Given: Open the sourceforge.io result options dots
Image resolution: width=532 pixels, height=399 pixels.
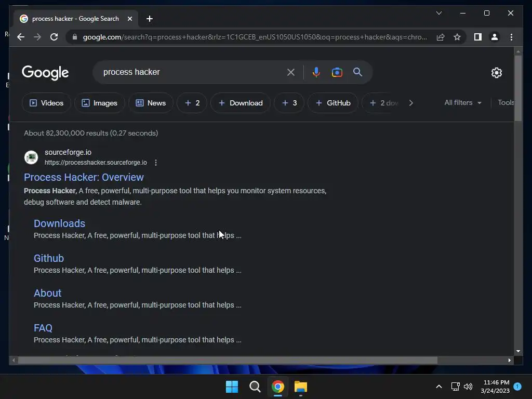Looking at the screenshot, I should (x=156, y=163).
